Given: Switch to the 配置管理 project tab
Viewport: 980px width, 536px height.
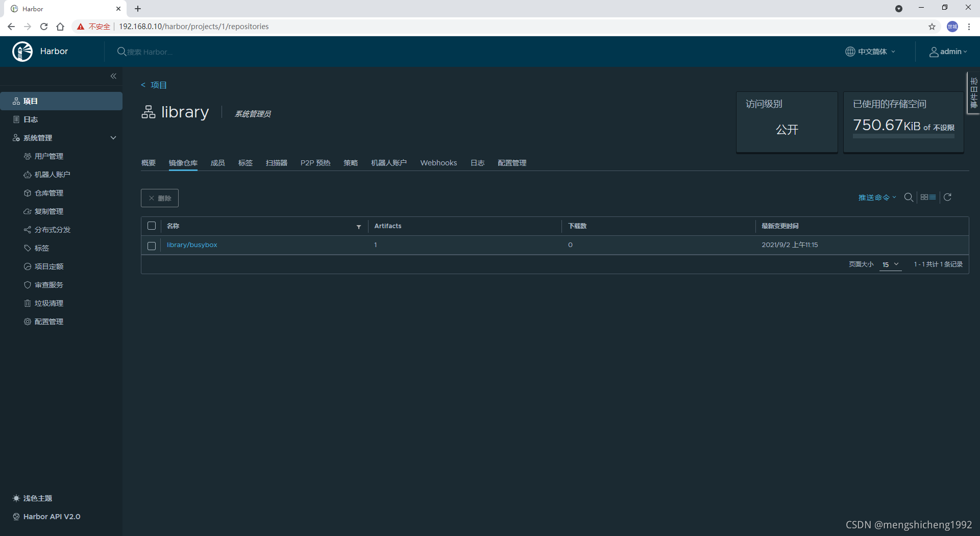Looking at the screenshot, I should (512, 163).
